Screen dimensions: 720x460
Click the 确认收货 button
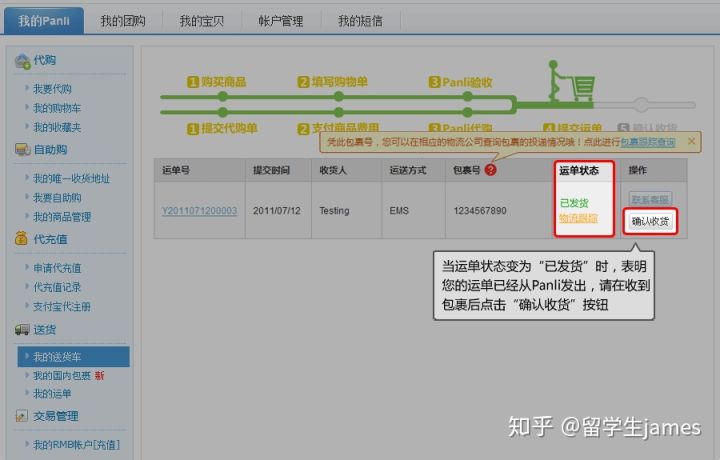pyautogui.click(x=650, y=222)
